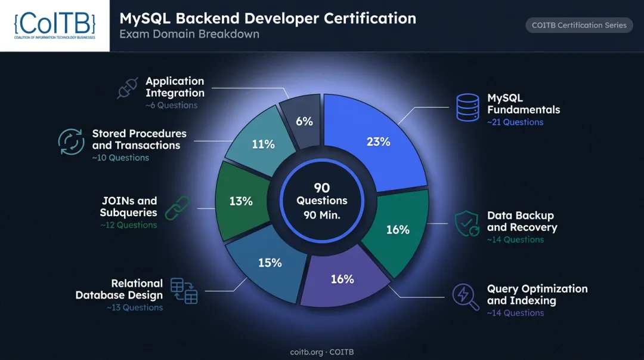Click the 90 Min. text in center

pyautogui.click(x=322, y=215)
